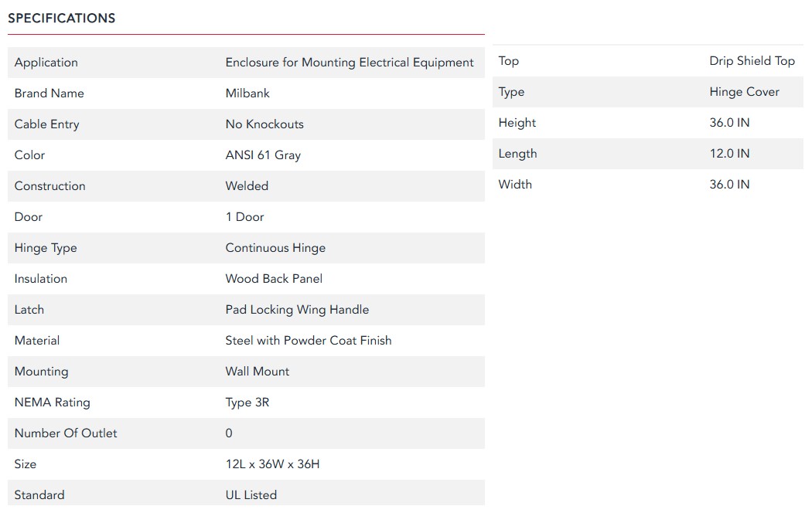Select 'Pad Locking Wing Handle' latch value
The height and width of the screenshot is (513, 812).
point(297,310)
